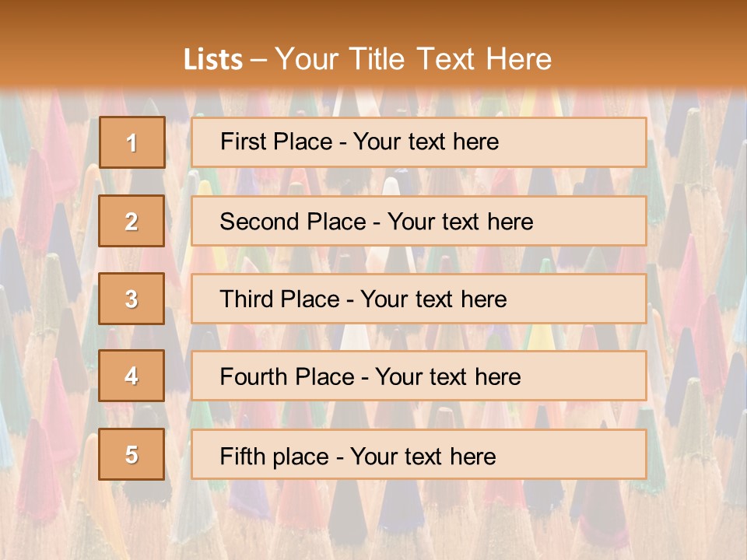Click the bold word 'Lists' in the title

(x=213, y=60)
